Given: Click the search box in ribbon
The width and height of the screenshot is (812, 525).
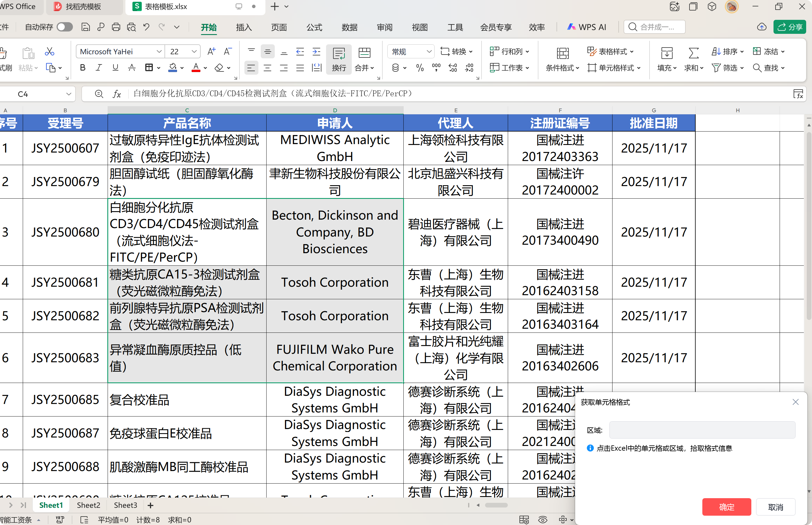Looking at the screenshot, I should 654,27.
